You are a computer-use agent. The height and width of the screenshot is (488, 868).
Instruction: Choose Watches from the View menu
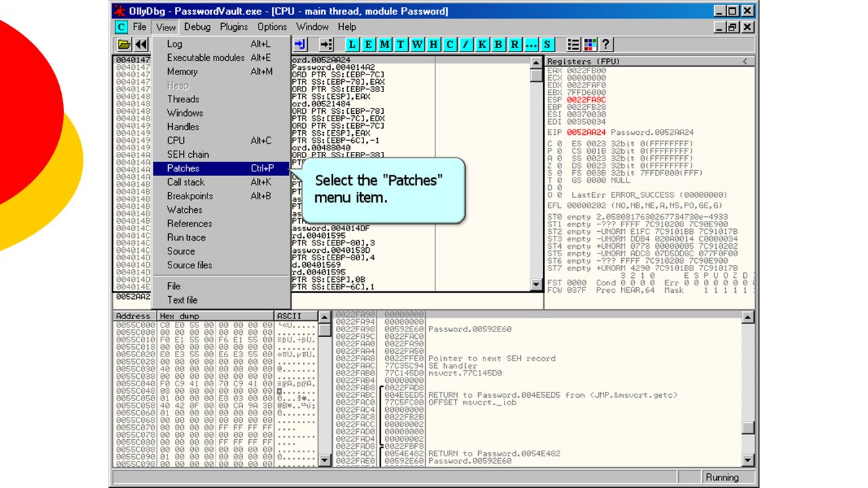point(221,209)
